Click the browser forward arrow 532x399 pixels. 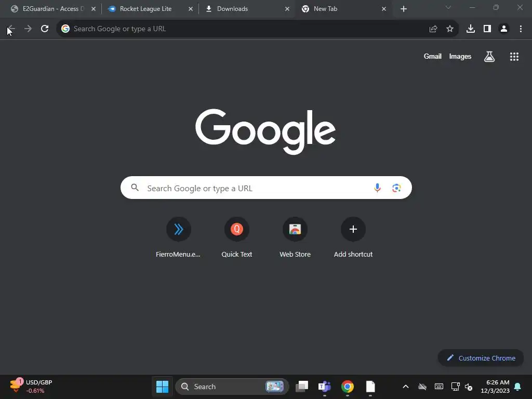(x=28, y=29)
